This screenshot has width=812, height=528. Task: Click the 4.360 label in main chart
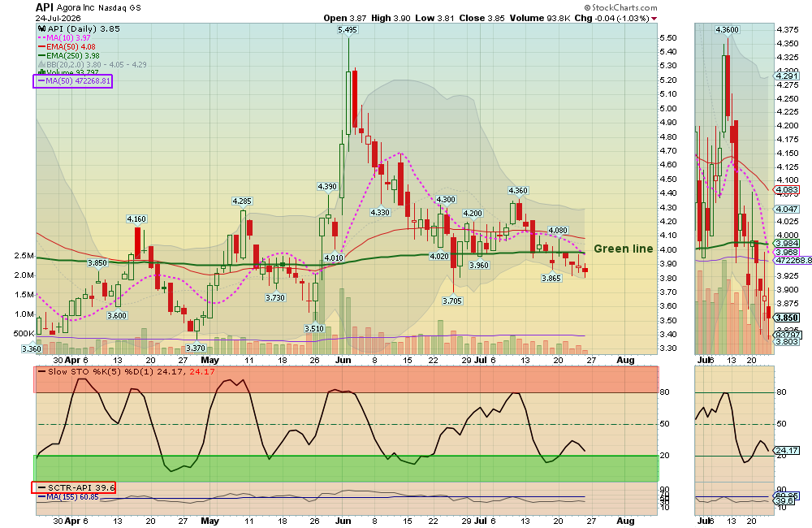518,191
